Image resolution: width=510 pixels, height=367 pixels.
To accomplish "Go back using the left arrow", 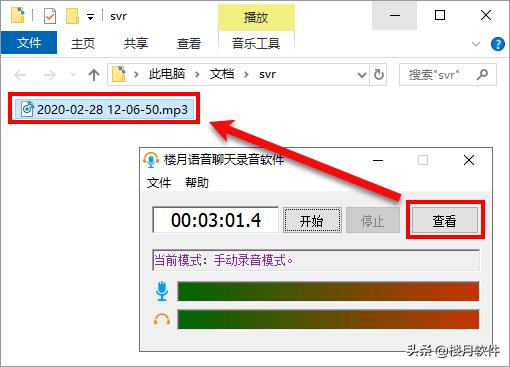I will (x=20, y=75).
